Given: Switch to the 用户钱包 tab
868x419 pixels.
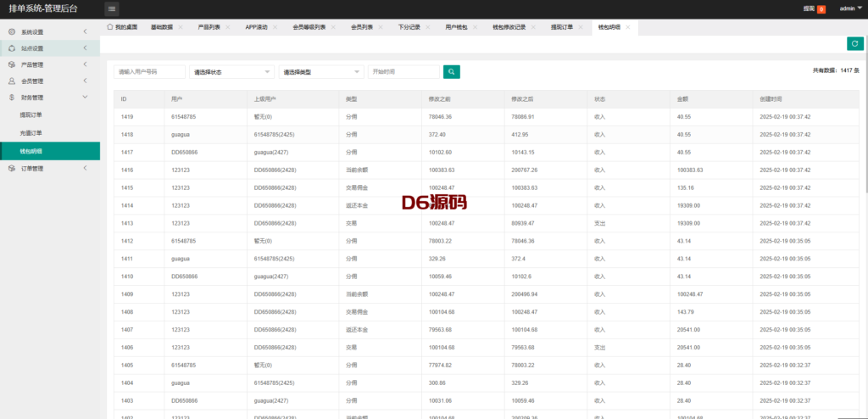Looking at the screenshot, I should click(456, 27).
